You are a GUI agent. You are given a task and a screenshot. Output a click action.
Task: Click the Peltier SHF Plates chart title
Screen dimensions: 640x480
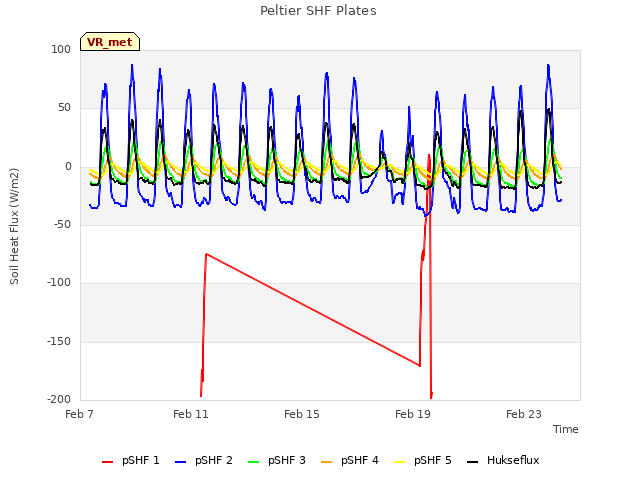click(x=318, y=11)
